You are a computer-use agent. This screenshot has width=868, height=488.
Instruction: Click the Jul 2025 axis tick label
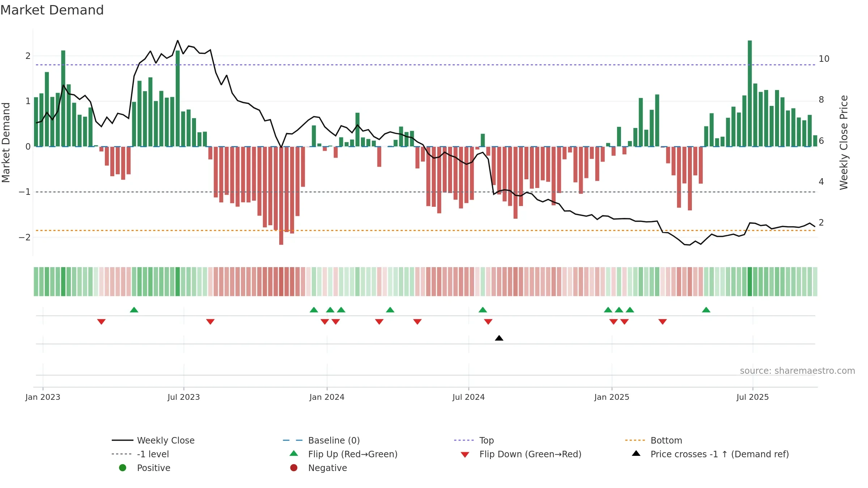click(x=753, y=397)
